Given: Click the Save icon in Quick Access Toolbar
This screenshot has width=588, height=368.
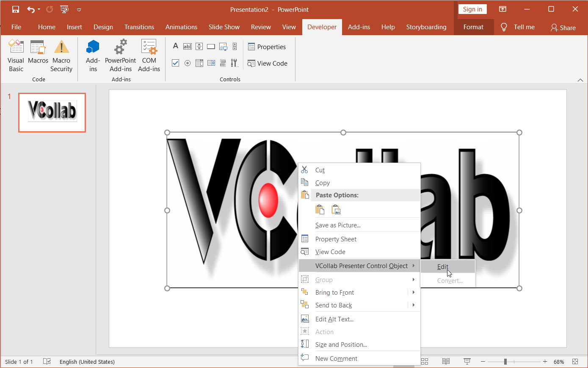Looking at the screenshot, I should pos(16,9).
